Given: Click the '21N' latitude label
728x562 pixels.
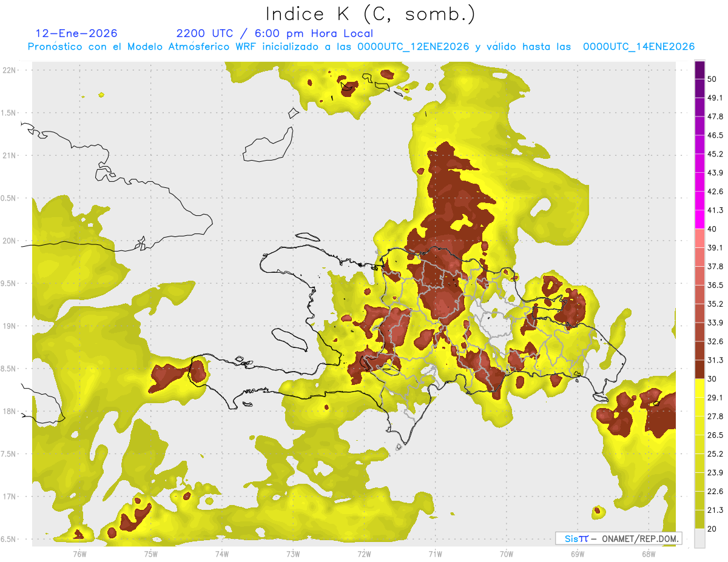Looking at the screenshot, I should [10, 155].
